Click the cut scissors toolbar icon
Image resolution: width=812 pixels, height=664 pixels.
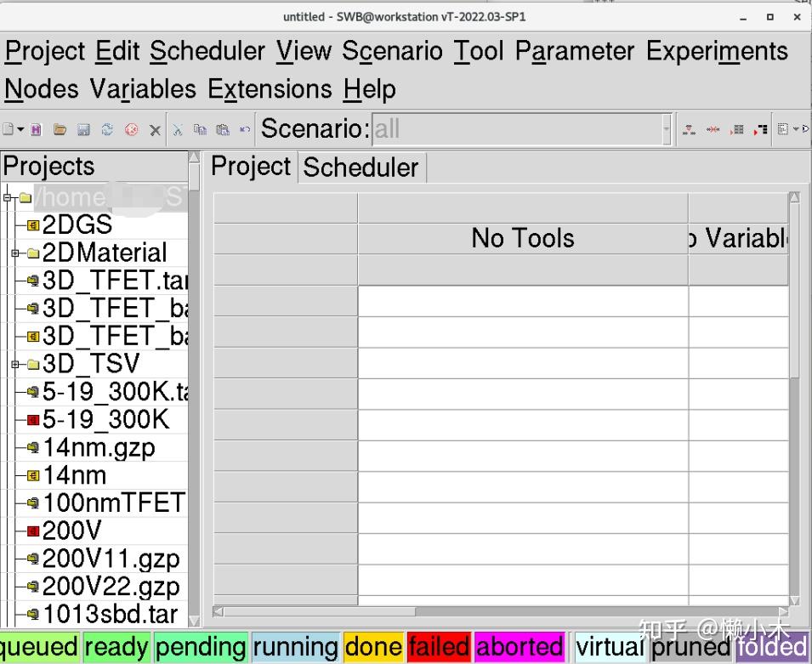tap(178, 130)
